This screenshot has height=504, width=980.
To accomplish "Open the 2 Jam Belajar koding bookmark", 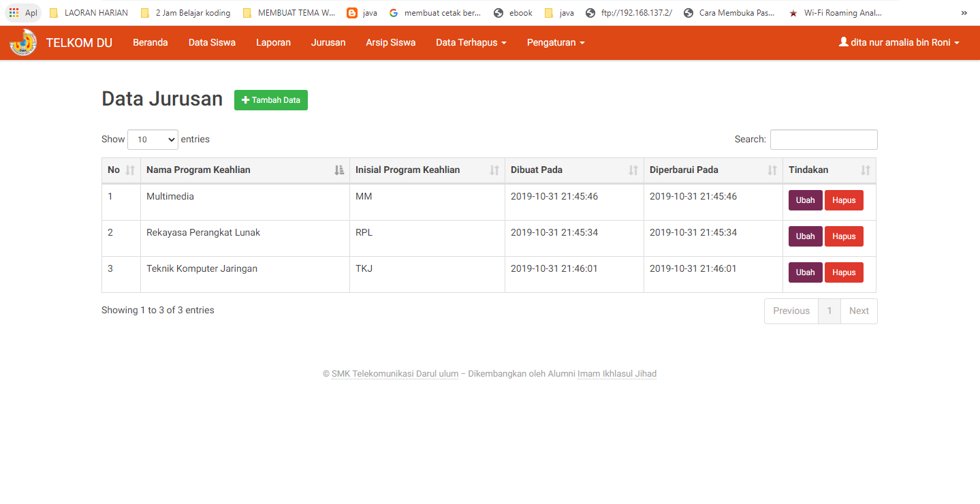I will pyautogui.click(x=185, y=12).
